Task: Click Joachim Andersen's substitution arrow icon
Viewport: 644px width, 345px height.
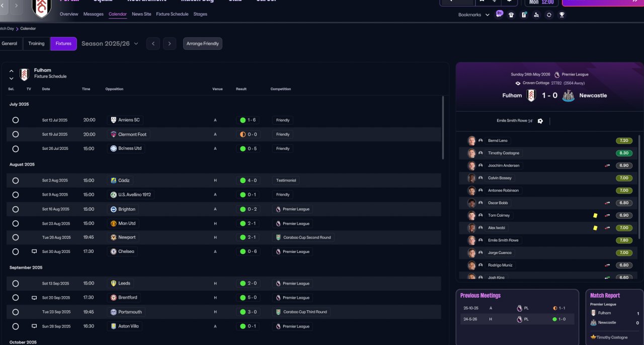Action: pyautogui.click(x=607, y=165)
